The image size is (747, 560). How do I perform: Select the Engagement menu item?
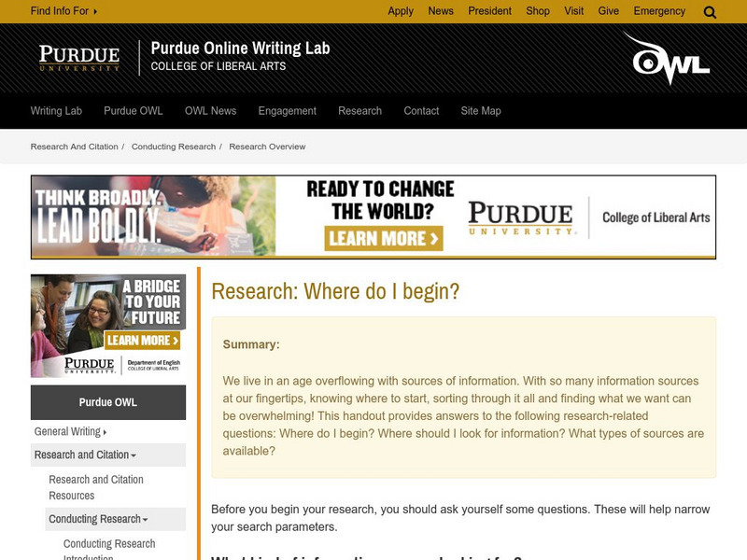pyautogui.click(x=287, y=110)
